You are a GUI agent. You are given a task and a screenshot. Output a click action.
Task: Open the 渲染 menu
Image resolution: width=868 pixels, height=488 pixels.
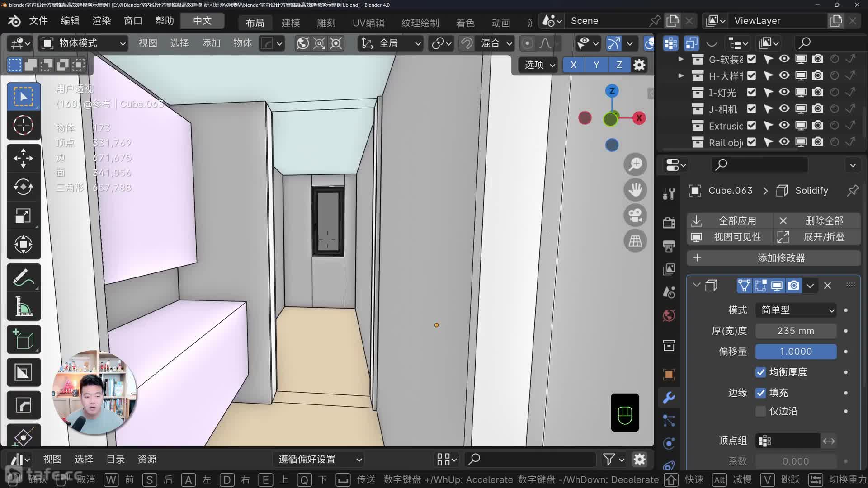[x=101, y=21]
